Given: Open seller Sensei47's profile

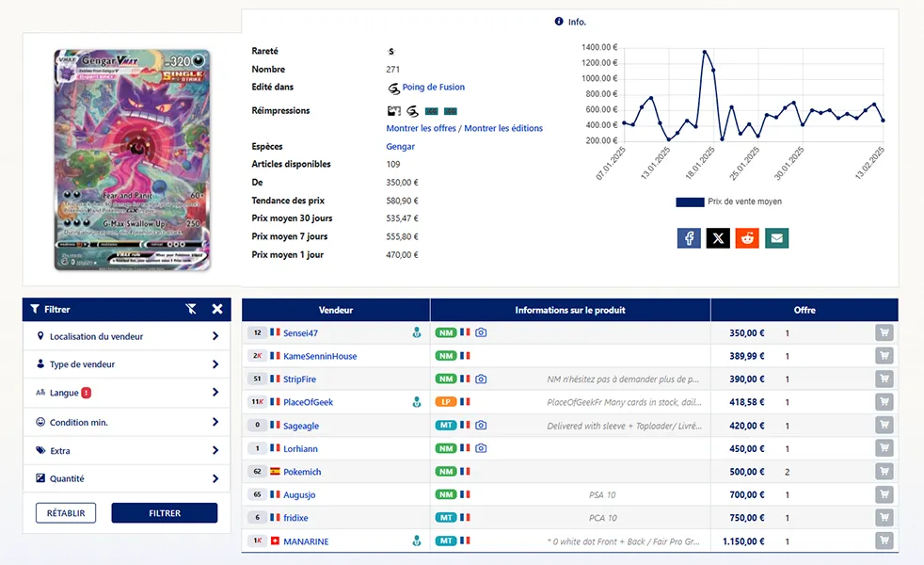Looking at the screenshot, I should point(300,332).
